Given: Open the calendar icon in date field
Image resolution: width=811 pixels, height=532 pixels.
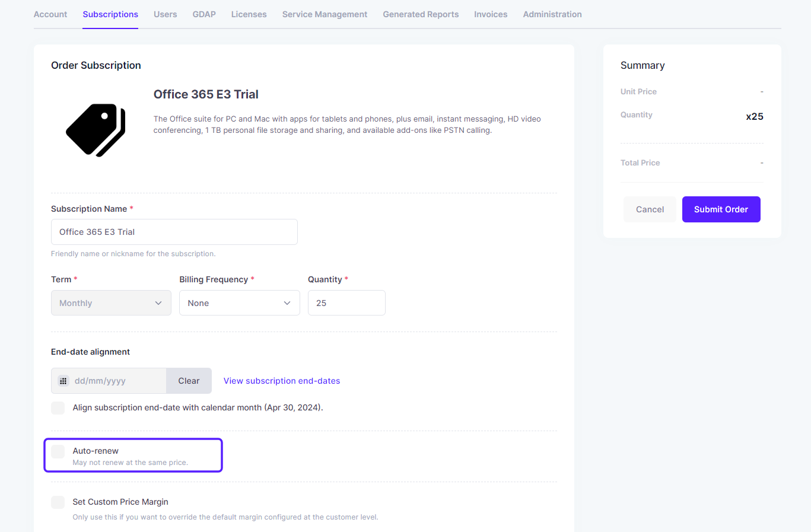Looking at the screenshot, I should [x=63, y=381].
